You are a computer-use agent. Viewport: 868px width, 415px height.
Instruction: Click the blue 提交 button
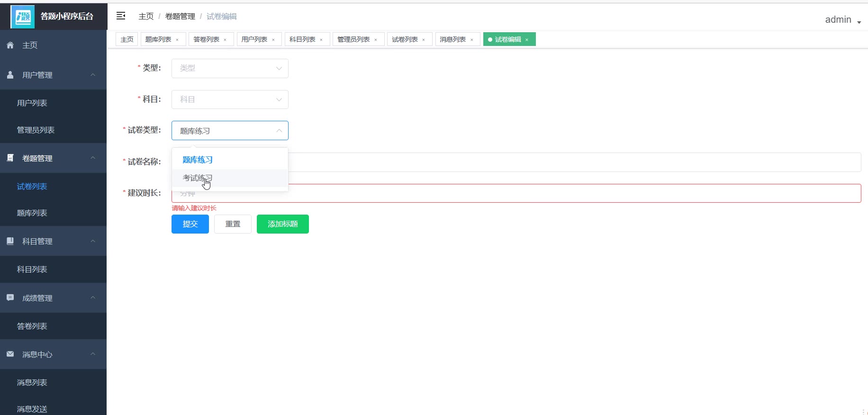(190, 224)
